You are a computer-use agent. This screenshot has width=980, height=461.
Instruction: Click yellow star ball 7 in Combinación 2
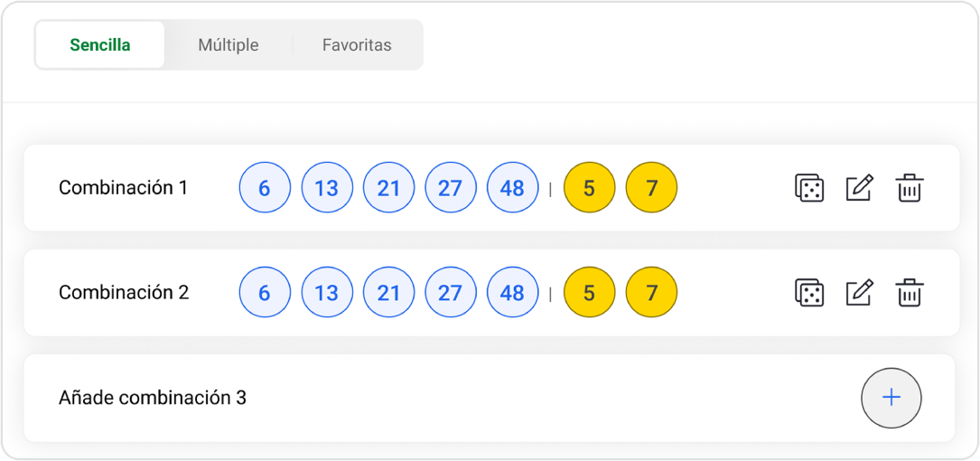click(651, 293)
